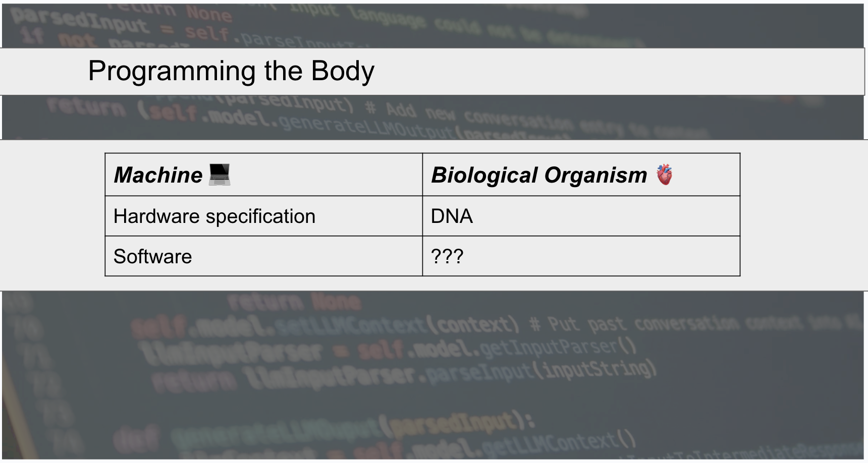Click the parsedInput = self code line

[121, 25]
